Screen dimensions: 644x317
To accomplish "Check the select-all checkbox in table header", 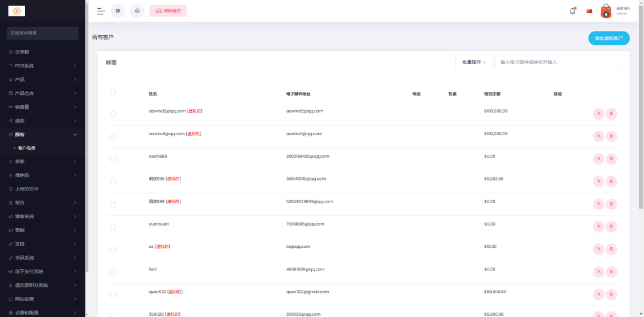I will click(113, 92).
